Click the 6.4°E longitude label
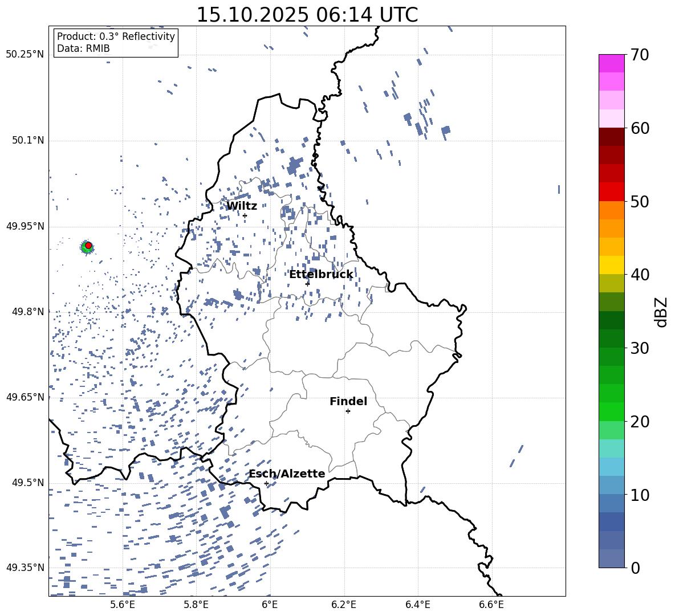This screenshot has height=616, width=675. pos(417,605)
